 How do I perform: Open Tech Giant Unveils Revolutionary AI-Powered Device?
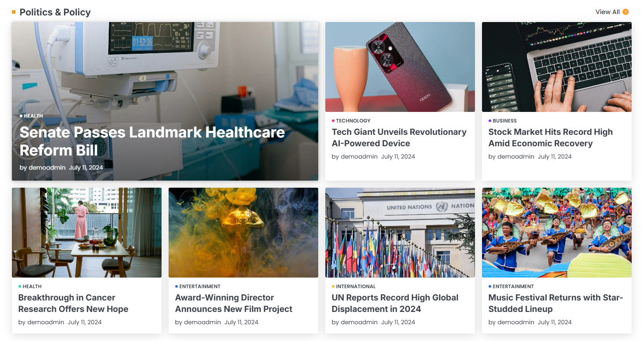pos(399,137)
